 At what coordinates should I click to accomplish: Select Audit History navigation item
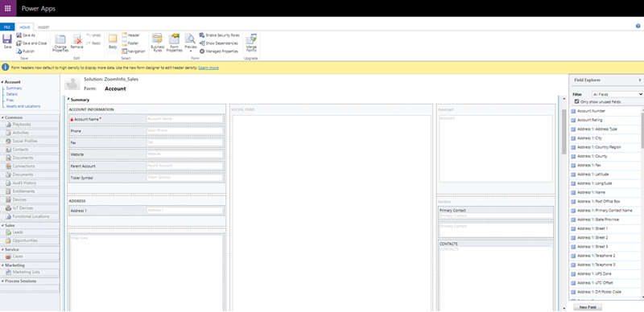(x=30, y=183)
